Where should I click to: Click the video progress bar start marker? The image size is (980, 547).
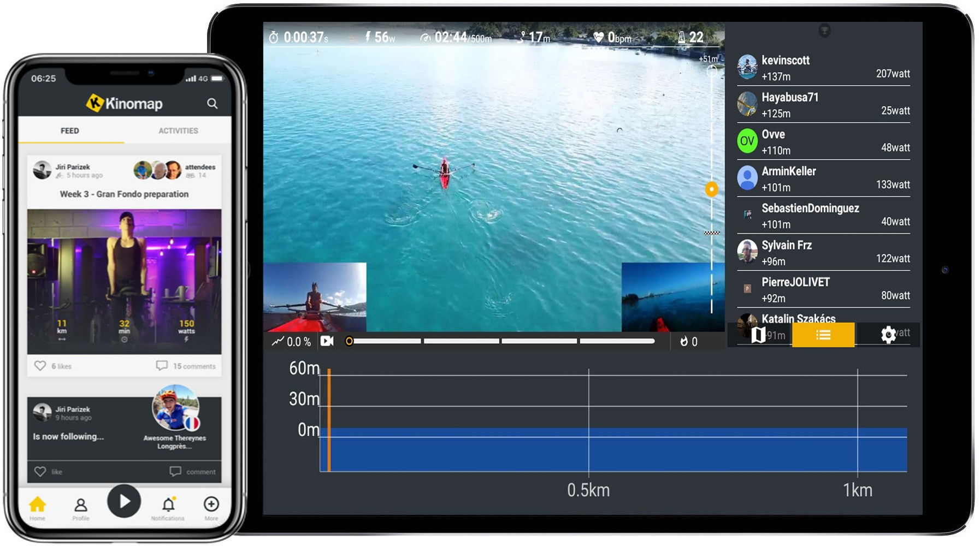point(350,341)
